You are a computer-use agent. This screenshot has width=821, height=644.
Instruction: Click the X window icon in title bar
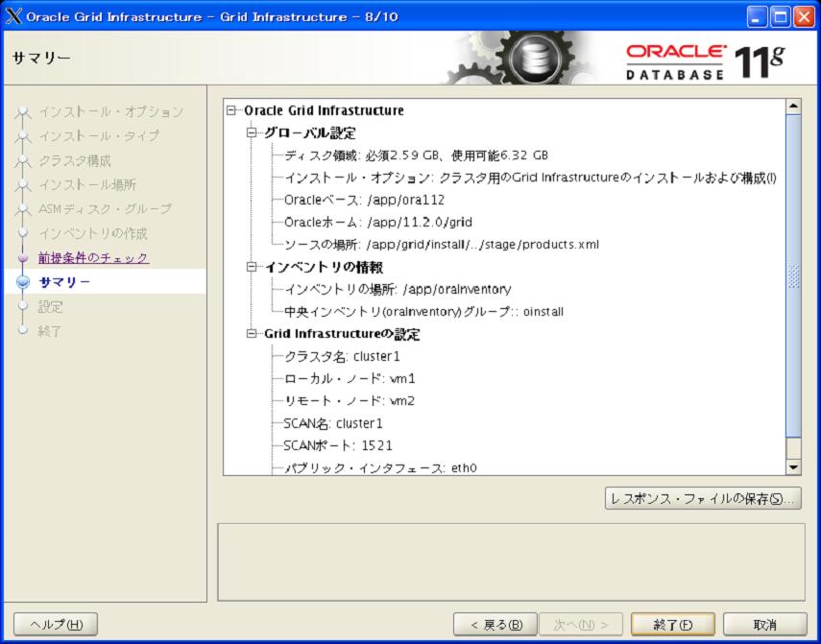(x=13, y=16)
